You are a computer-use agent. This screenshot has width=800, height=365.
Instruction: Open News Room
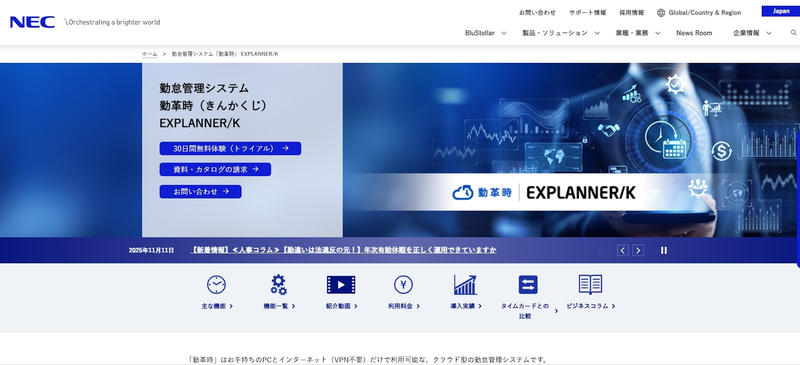point(694,33)
